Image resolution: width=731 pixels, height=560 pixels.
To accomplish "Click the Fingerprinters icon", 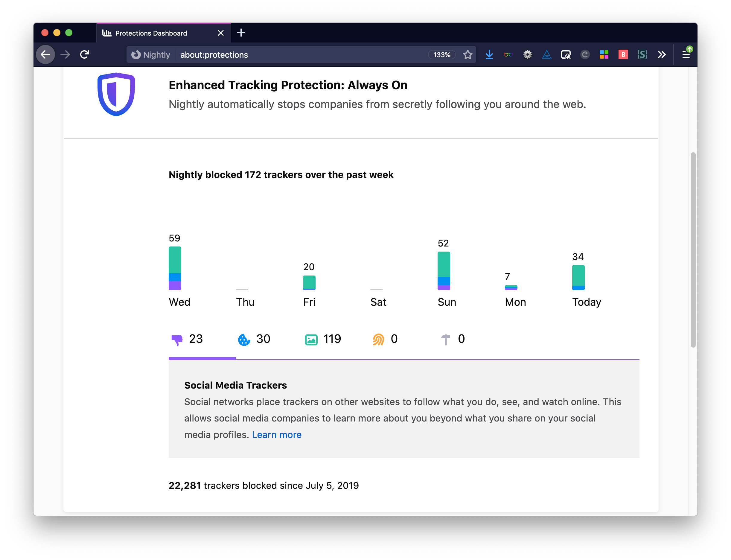I will [379, 338].
